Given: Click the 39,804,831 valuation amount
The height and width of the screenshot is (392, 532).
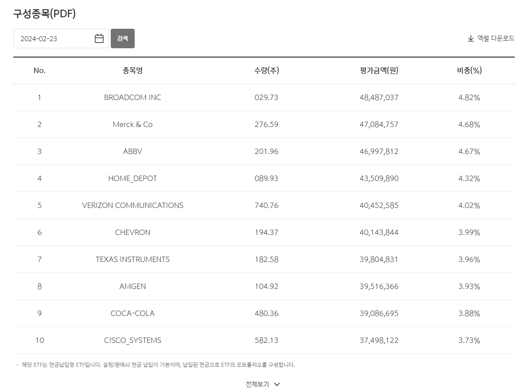Looking at the screenshot, I should coord(379,259).
